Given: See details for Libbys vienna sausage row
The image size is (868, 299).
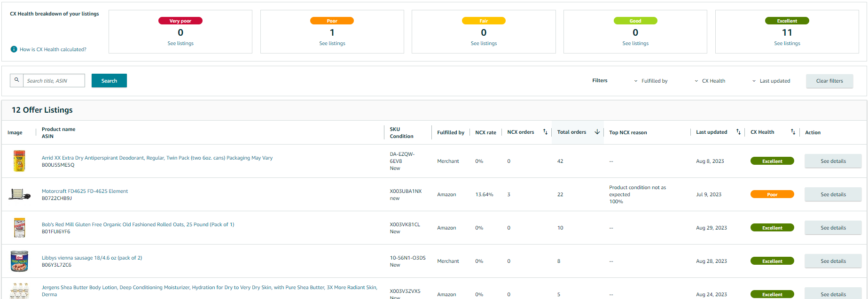Looking at the screenshot, I should [833, 261].
